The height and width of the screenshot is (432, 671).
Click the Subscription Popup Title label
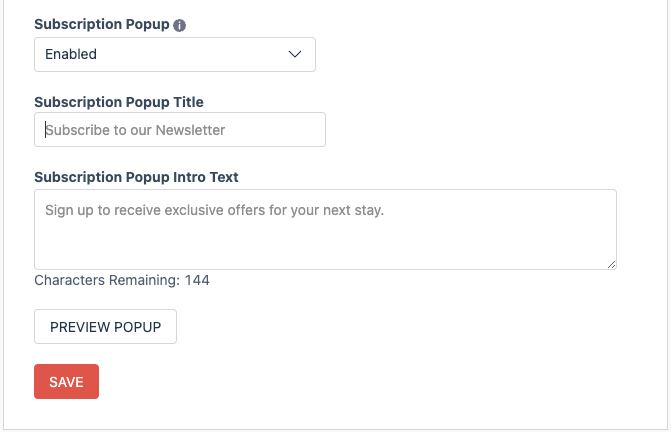coord(119,102)
